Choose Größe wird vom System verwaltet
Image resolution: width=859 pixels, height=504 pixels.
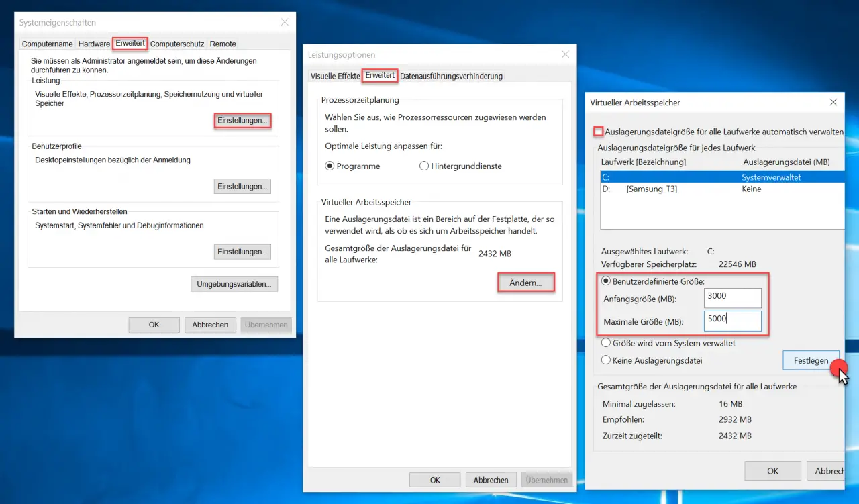point(605,342)
